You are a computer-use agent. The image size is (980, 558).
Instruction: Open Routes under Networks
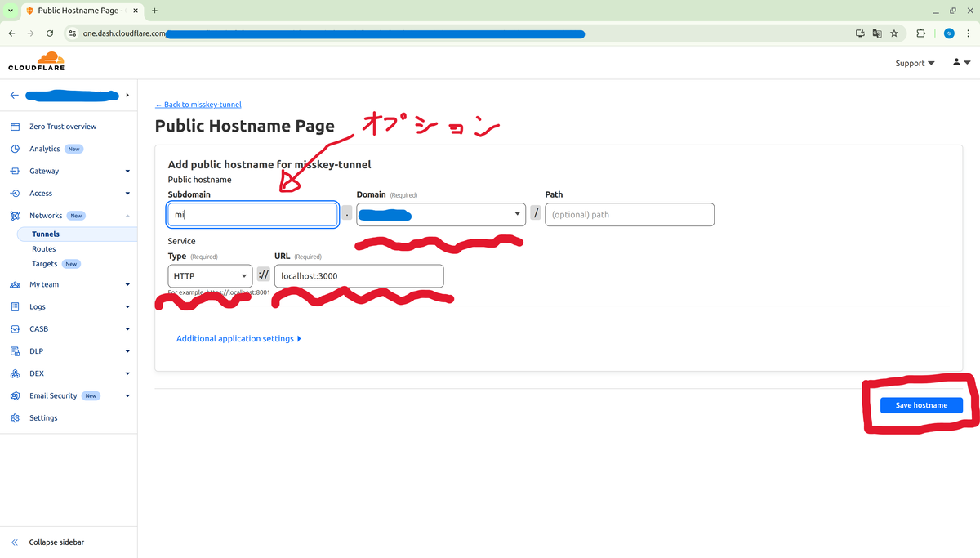pyautogui.click(x=44, y=249)
